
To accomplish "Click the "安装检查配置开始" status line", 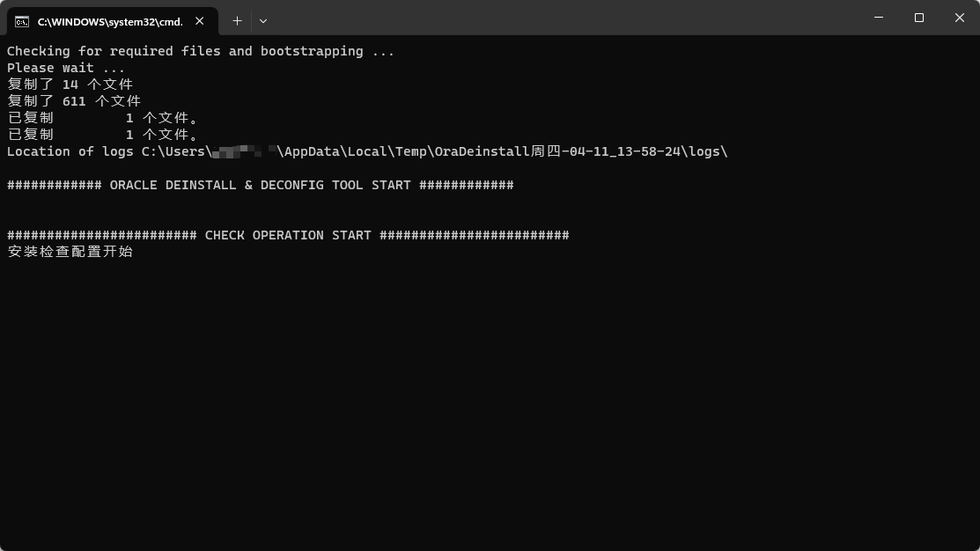I will (70, 252).
